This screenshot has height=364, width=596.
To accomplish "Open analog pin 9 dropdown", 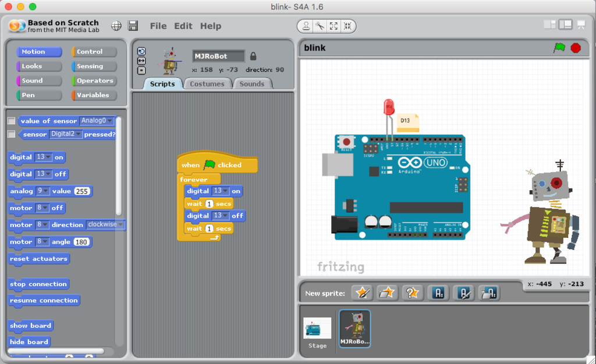I will (x=42, y=191).
